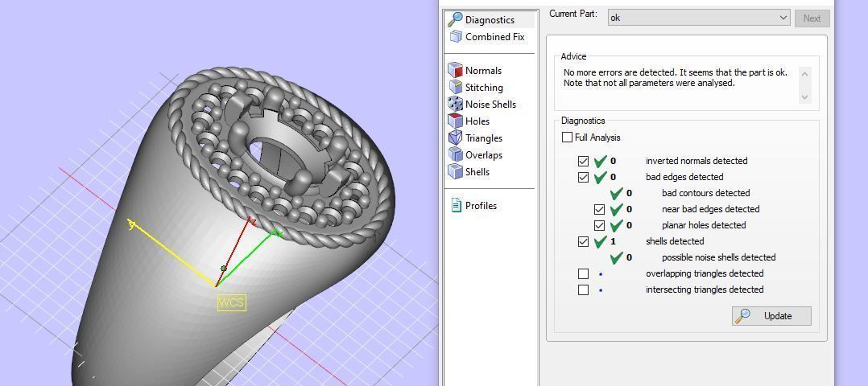This screenshot has height=386, width=868.
Task: Click 'overlapping triangles detected' text
Action: (705, 273)
